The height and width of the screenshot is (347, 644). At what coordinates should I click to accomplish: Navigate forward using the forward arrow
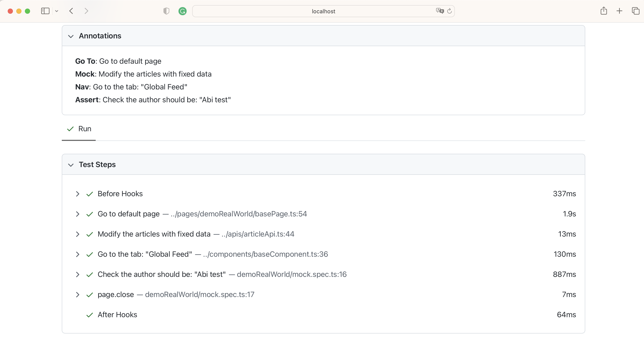click(86, 11)
